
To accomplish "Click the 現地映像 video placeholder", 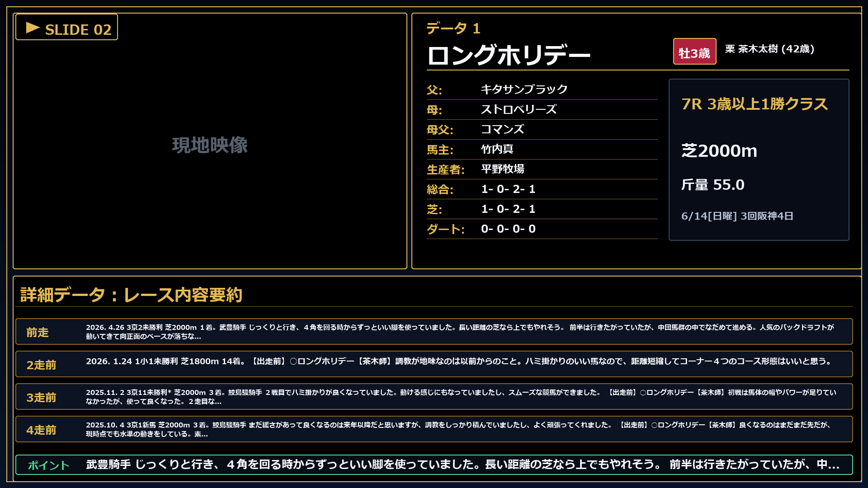I will [210, 145].
